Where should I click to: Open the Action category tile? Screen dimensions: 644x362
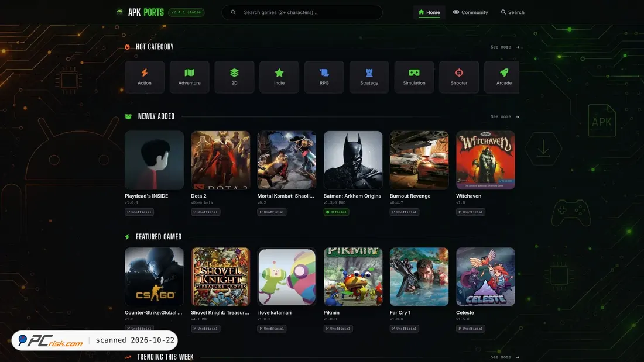pos(145,77)
